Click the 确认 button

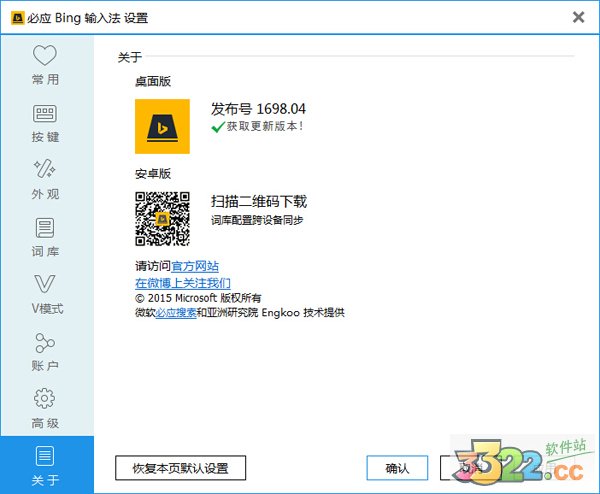click(x=397, y=468)
